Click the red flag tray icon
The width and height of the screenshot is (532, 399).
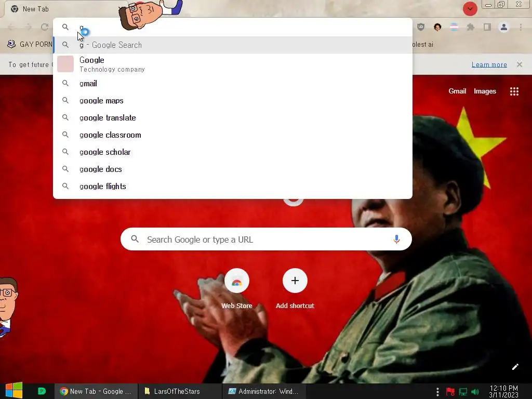tap(450, 392)
